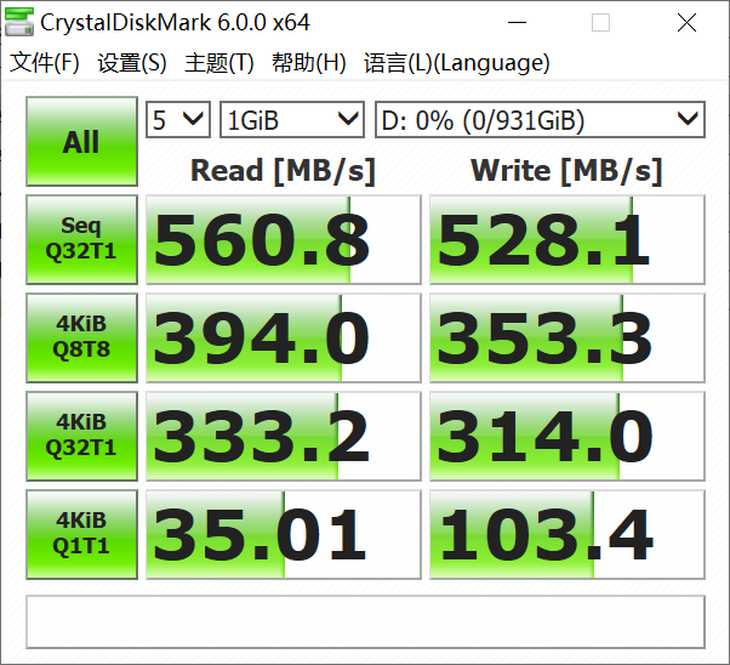
Task: Click the Seq read result 560.8
Action: click(283, 240)
